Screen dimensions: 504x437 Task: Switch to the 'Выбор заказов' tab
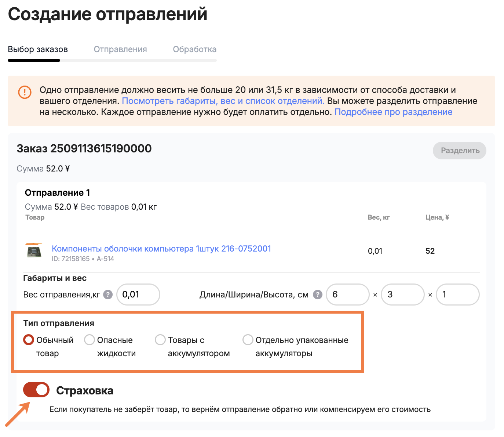38,50
